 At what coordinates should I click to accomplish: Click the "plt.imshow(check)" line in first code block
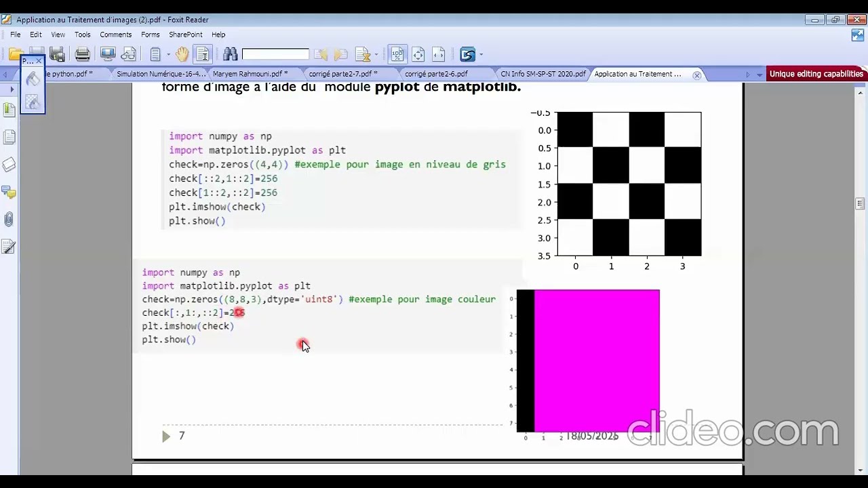pyautogui.click(x=217, y=207)
